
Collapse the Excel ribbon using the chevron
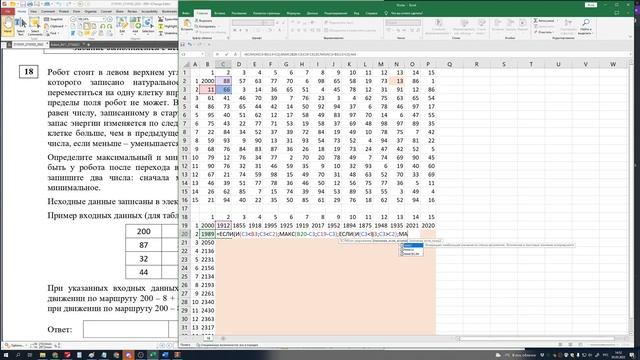[631, 38]
